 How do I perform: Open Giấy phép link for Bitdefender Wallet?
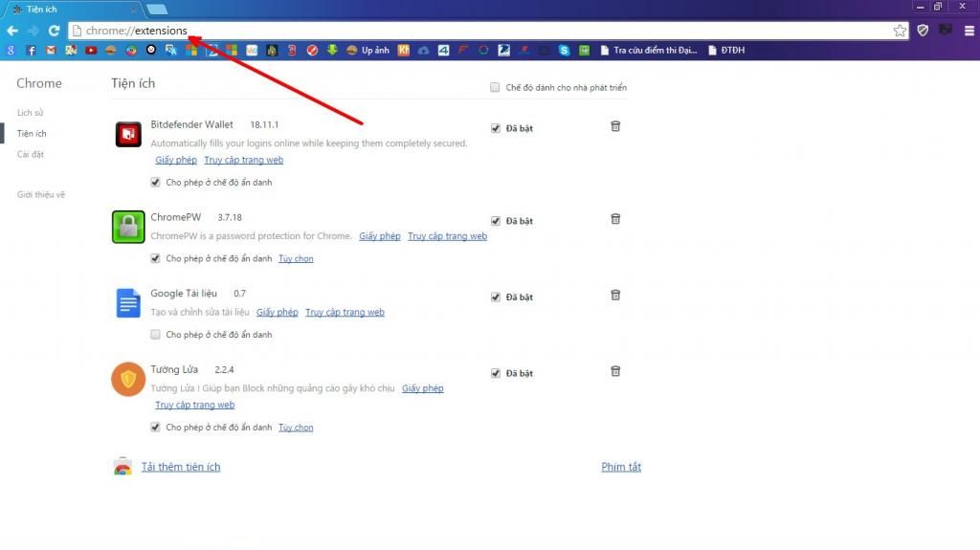coord(176,160)
